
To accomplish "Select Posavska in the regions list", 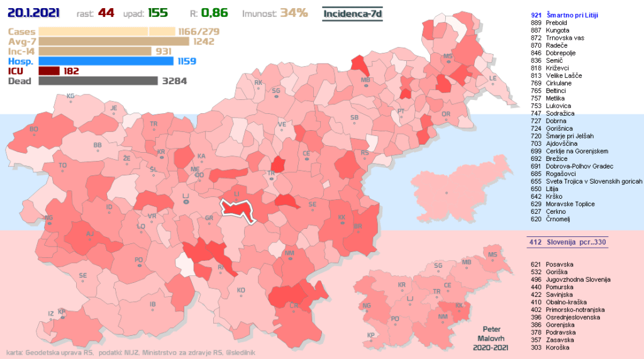I will point(553,264).
